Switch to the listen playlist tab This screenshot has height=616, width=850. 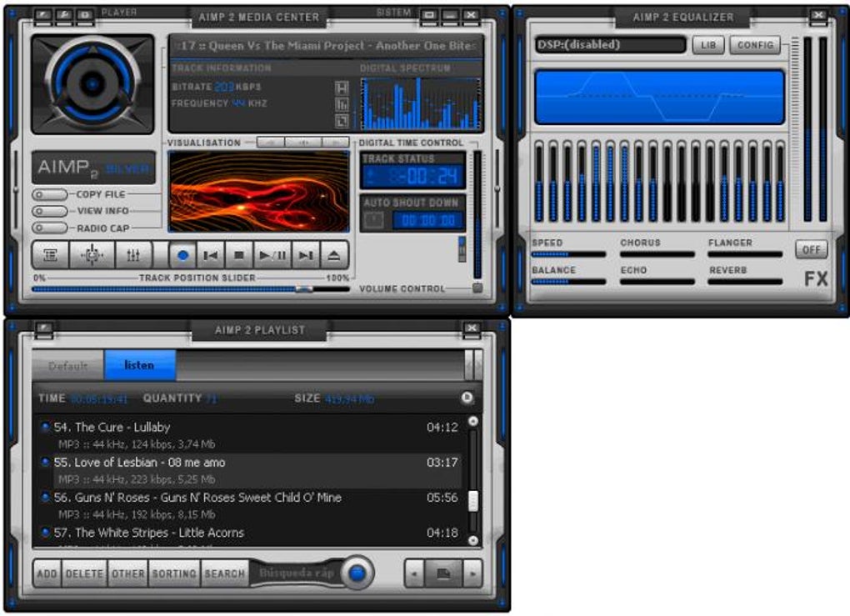point(139,365)
